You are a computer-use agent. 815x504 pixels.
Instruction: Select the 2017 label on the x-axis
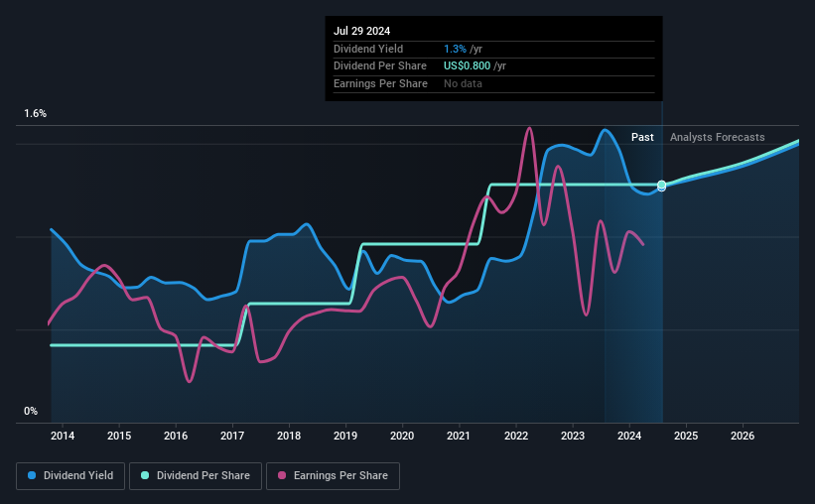(x=232, y=436)
